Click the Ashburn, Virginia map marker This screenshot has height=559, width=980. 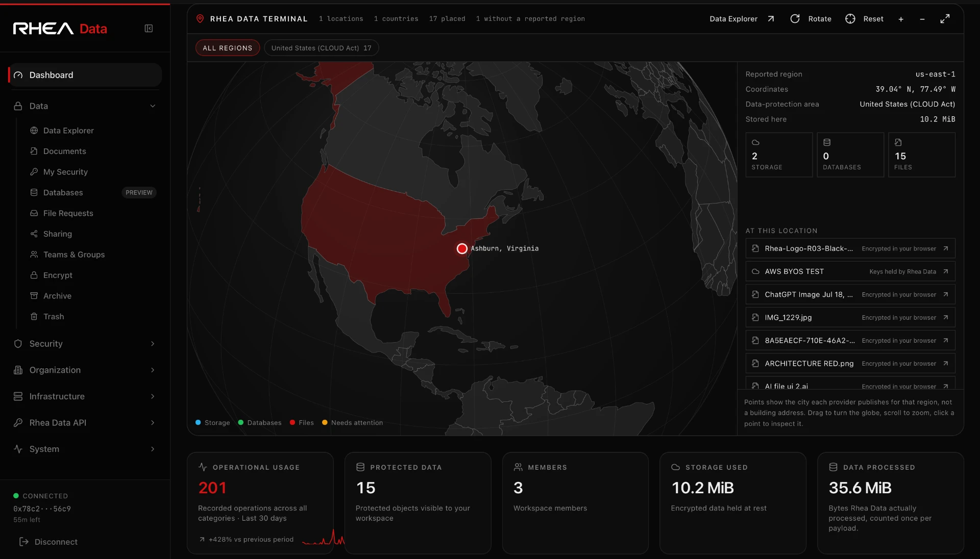(462, 248)
